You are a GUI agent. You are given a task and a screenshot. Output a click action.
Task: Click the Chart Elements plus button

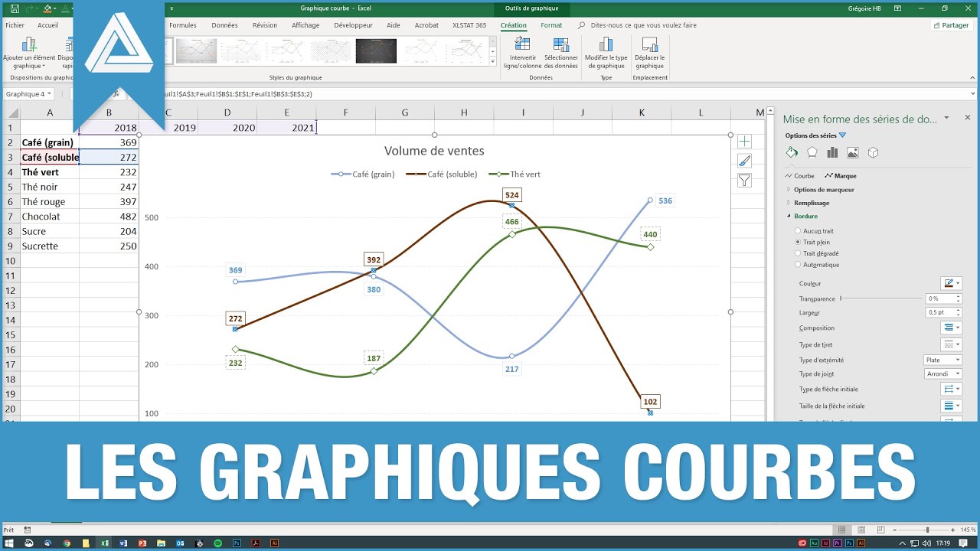point(744,142)
